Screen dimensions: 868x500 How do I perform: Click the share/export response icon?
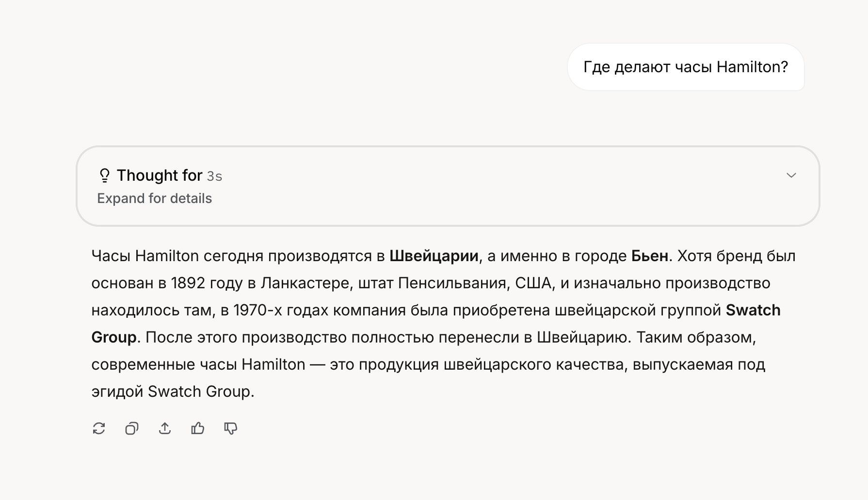[165, 428]
